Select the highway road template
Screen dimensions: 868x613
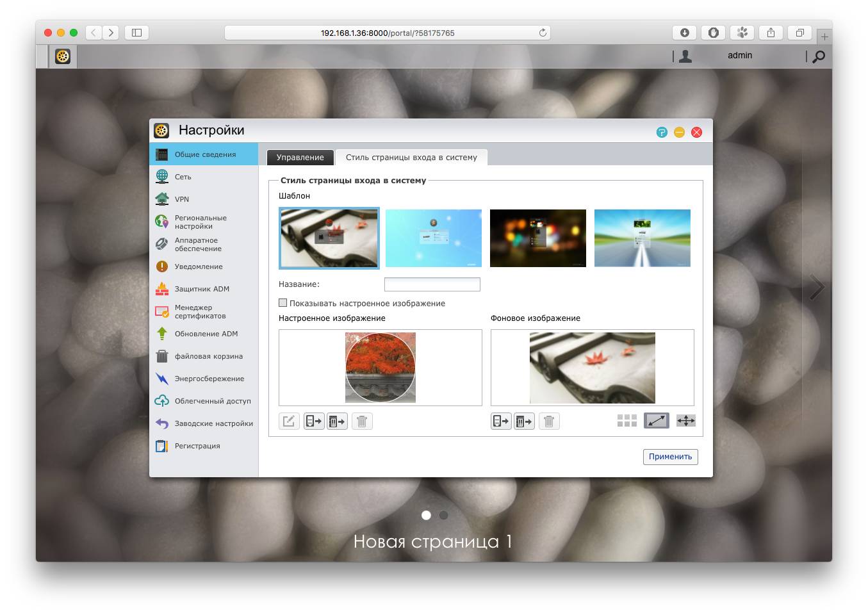(x=643, y=238)
